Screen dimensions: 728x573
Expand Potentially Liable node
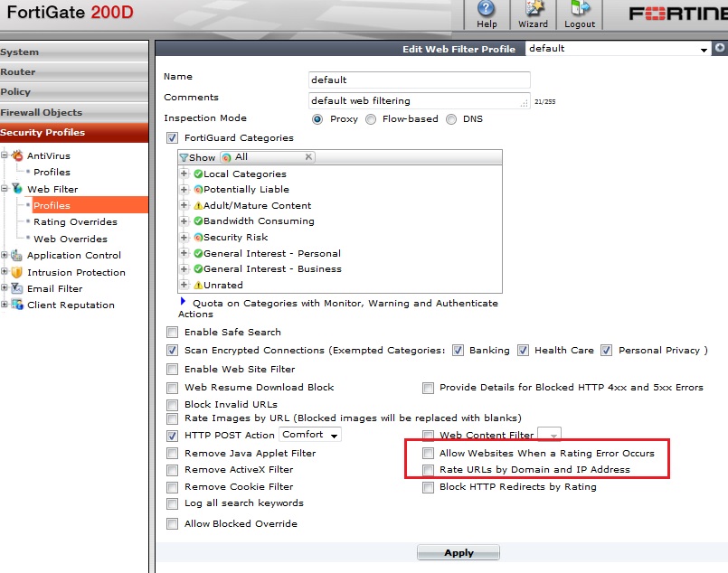[184, 189]
